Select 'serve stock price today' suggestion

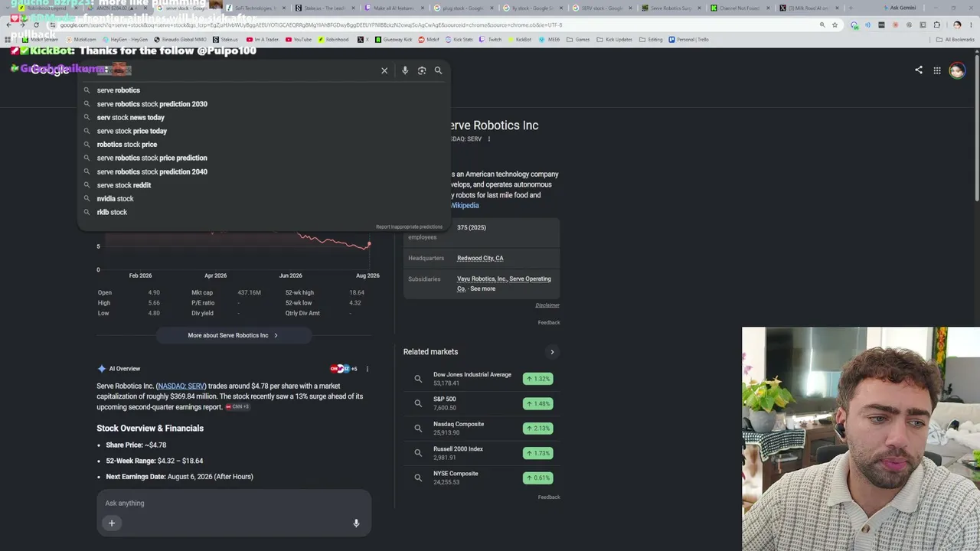coord(263,131)
